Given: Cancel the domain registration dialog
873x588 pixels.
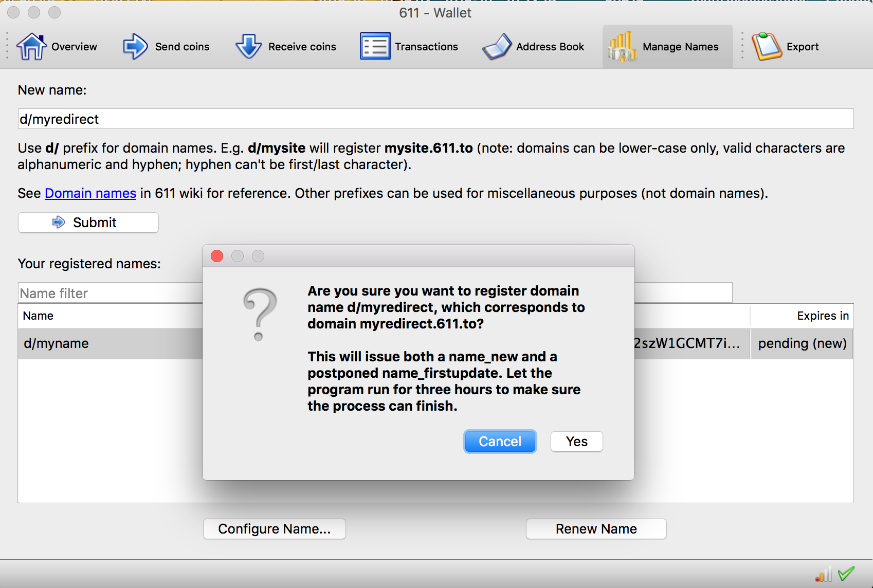Looking at the screenshot, I should tap(500, 442).
